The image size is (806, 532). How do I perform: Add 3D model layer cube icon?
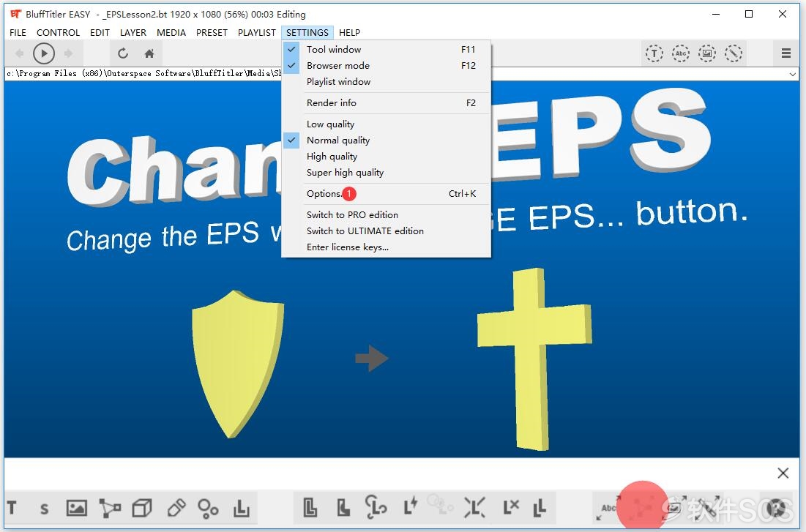tap(142, 509)
